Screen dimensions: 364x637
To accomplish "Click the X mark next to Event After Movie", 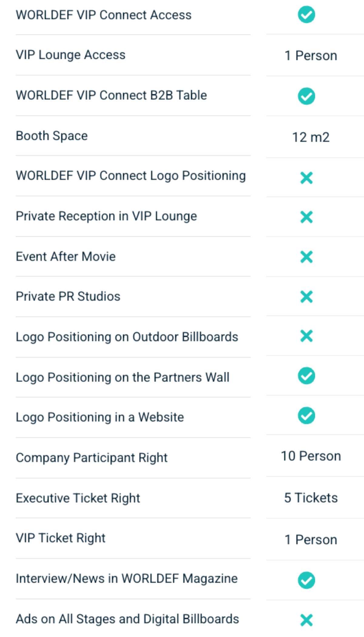I will coord(306,257).
